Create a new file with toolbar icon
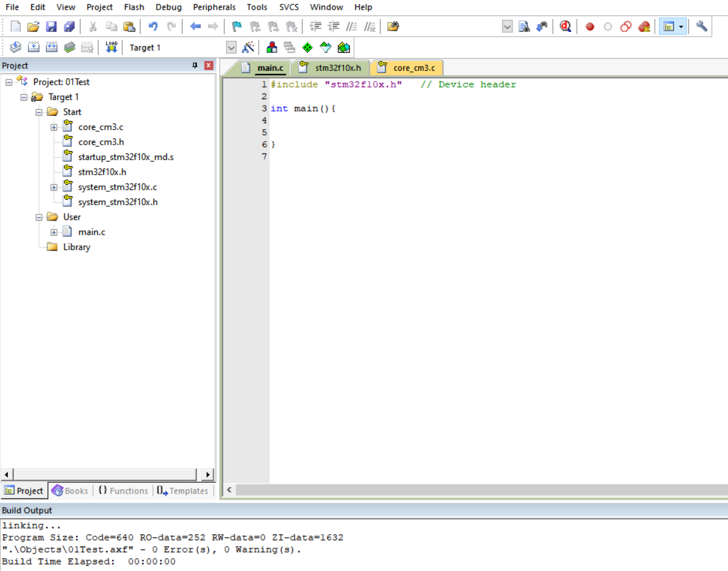The width and height of the screenshot is (728, 571). [x=16, y=26]
